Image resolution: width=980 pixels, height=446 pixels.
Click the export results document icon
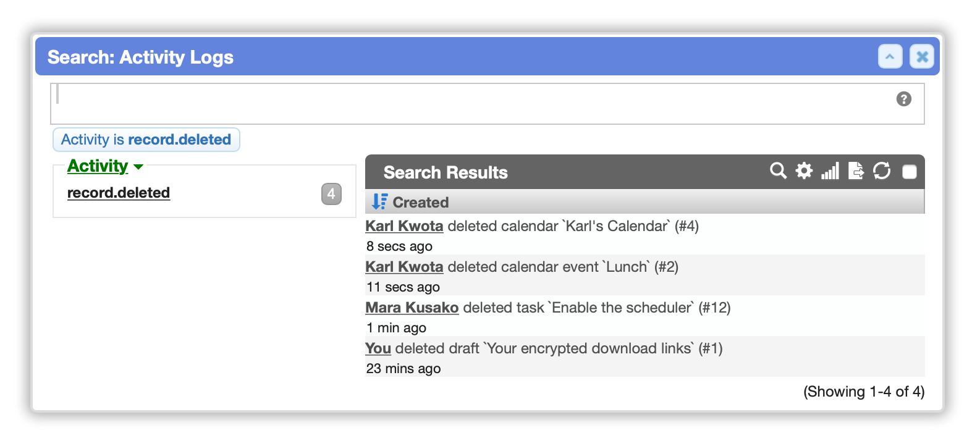click(856, 170)
